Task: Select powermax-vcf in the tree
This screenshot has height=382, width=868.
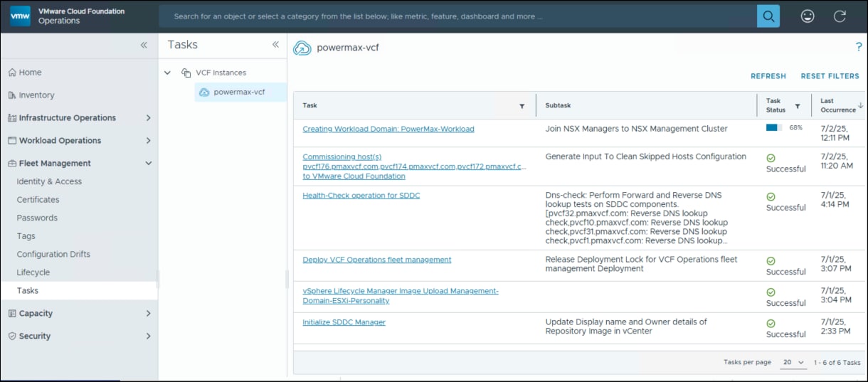Action: click(240, 92)
